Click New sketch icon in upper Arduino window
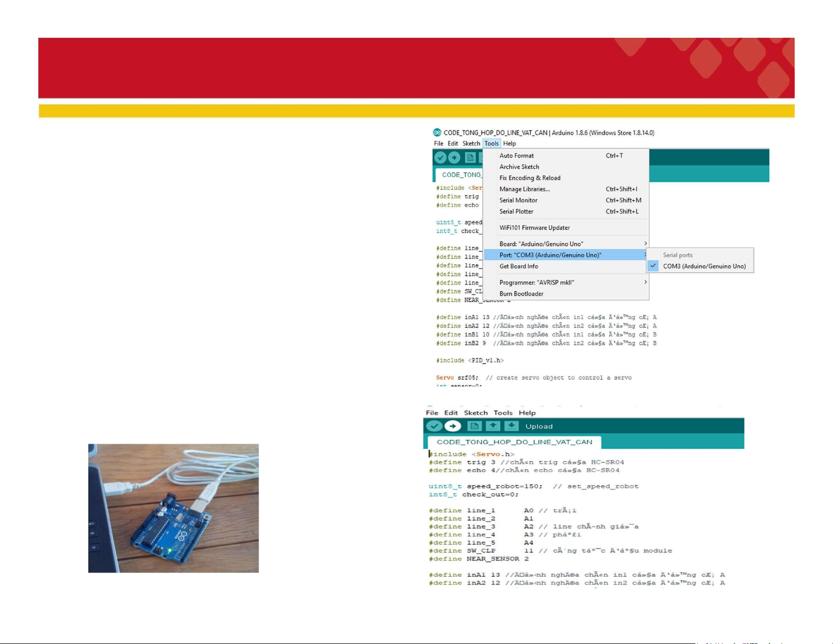Viewport: 833px width, 644px height. 470,158
